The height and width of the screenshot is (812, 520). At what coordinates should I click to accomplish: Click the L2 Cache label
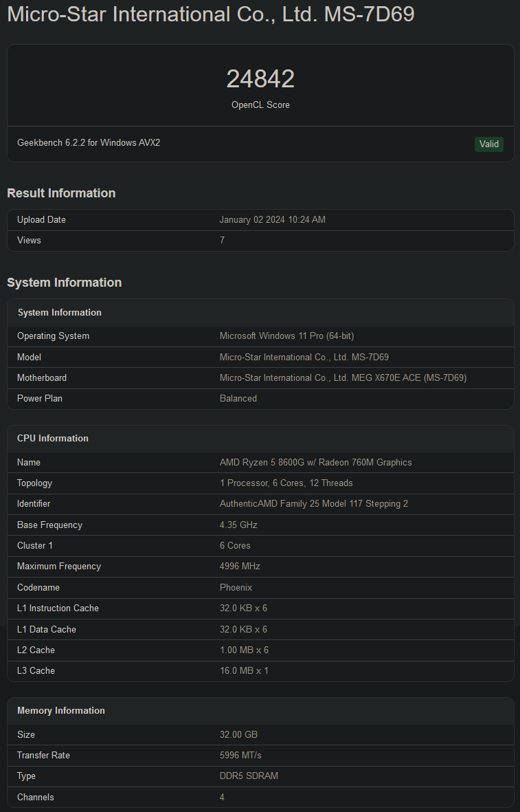tap(36, 650)
